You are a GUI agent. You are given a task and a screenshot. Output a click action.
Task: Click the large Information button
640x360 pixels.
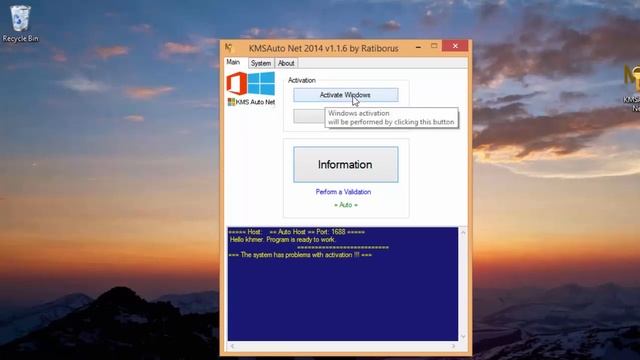(346, 164)
